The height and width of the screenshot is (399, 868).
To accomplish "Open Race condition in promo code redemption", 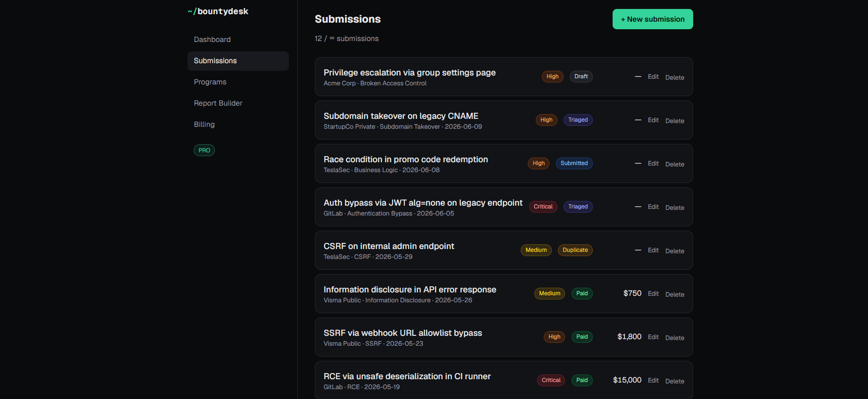I will 406,159.
